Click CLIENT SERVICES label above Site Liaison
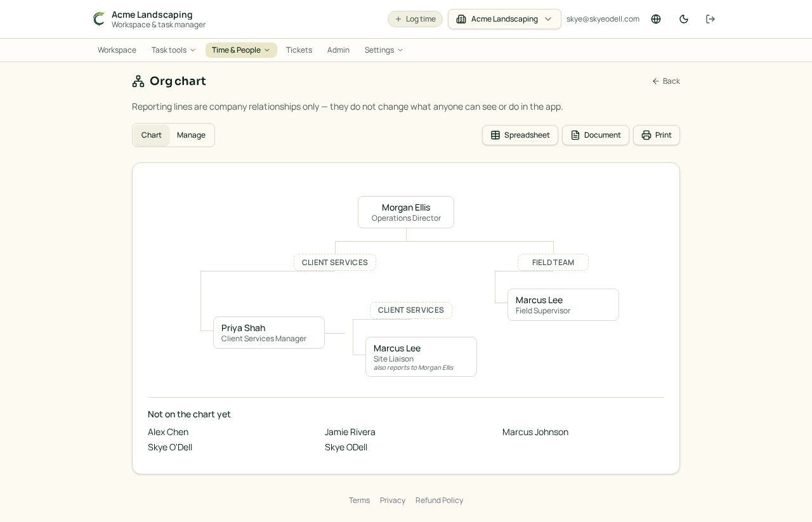Viewport: 812px width, 522px height. tap(411, 310)
